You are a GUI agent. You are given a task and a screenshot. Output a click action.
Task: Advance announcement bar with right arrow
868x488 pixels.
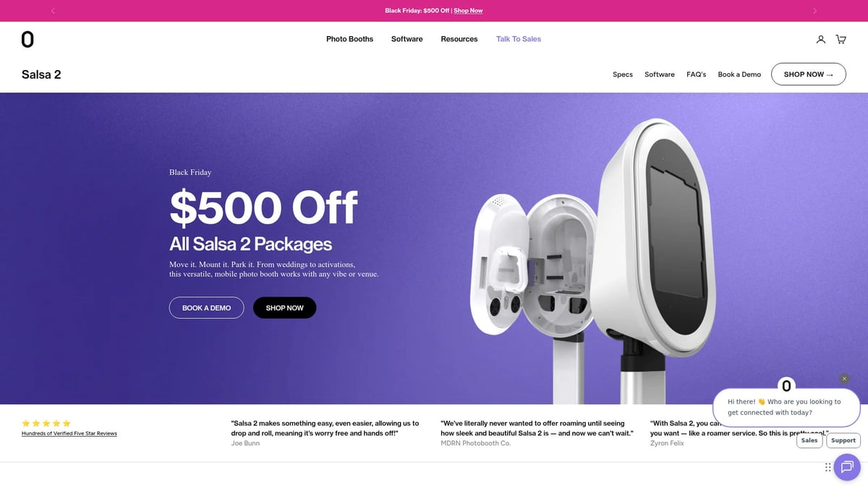coord(814,11)
